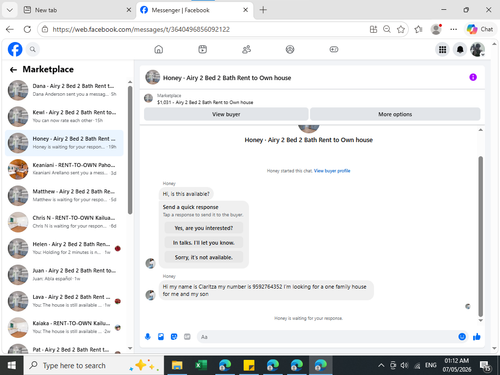Go to the Home feed icon
Viewport: 500px width, 375px height.
(x=159, y=49)
